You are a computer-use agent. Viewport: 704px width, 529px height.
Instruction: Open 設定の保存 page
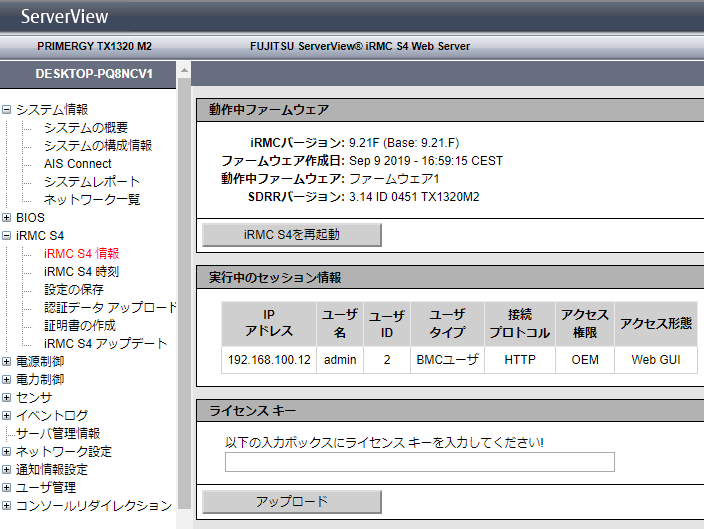[74, 290]
